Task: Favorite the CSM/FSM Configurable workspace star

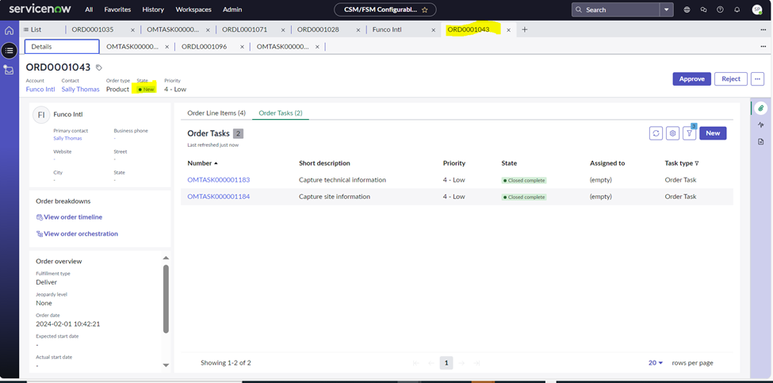Action: click(x=424, y=10)
